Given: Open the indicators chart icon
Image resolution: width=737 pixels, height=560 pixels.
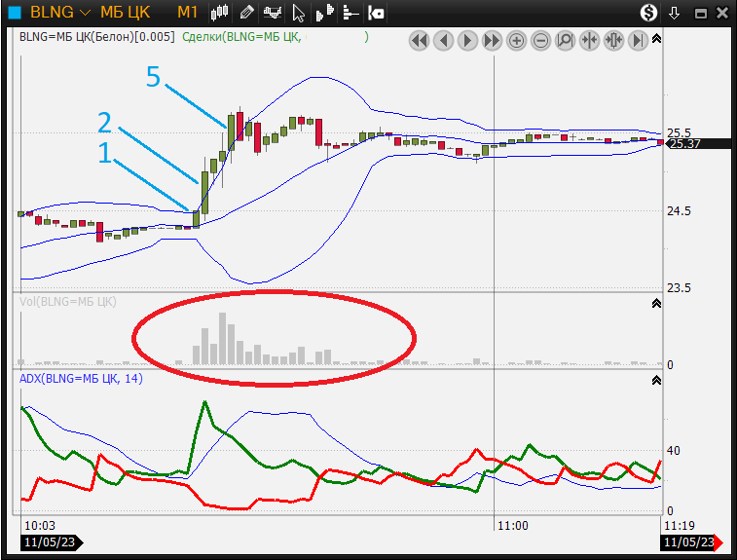Looking at the screenshot, I should point(273,13).
